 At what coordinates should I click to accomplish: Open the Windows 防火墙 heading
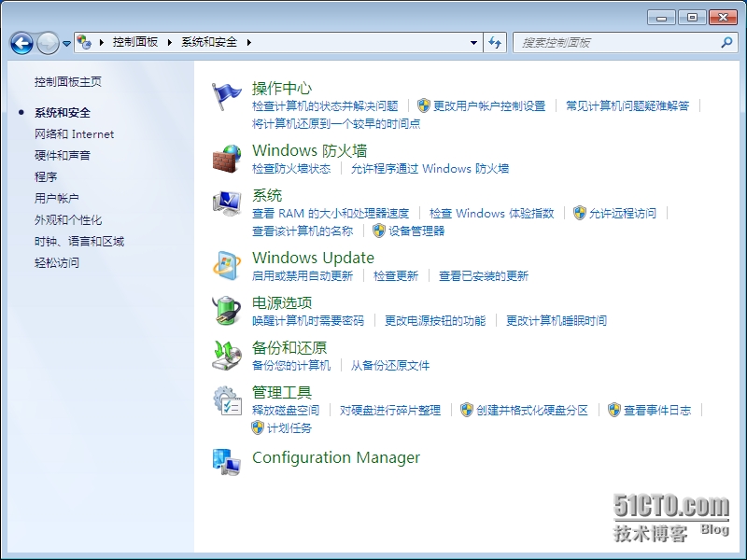coord(310,150)
